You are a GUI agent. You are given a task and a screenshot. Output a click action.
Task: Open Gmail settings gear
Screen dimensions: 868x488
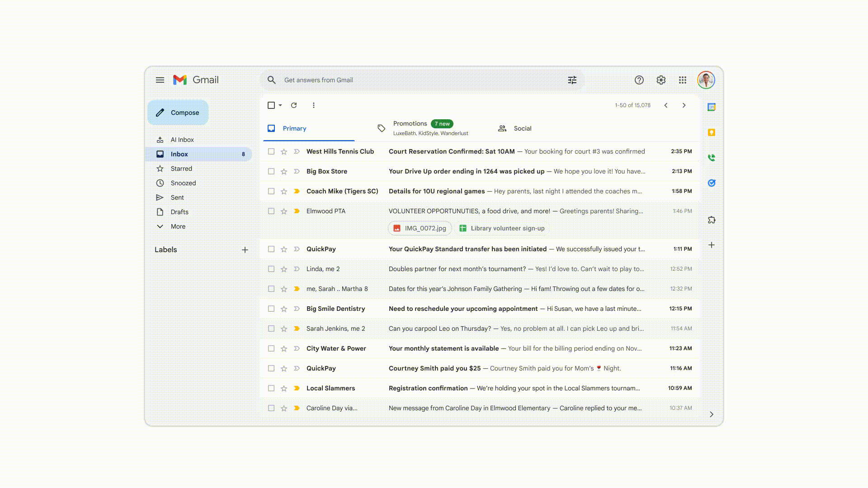coord(661,80)
